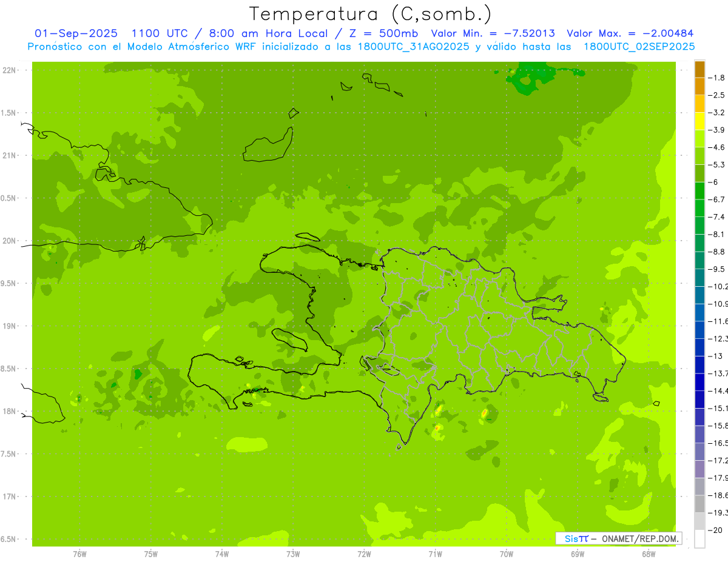728x562 pixels.
Task: Click the "69W" longitude label
Action: 578,554
